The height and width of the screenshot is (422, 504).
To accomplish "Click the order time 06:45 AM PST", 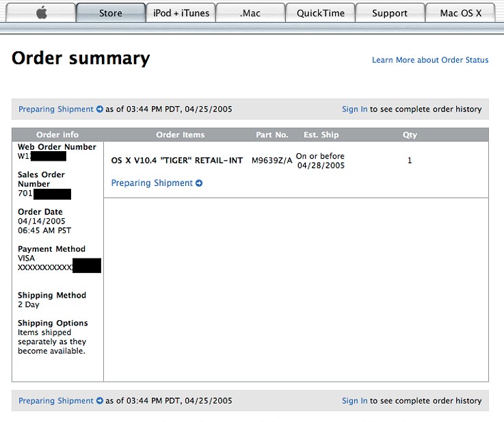I will tap(44, 230).
